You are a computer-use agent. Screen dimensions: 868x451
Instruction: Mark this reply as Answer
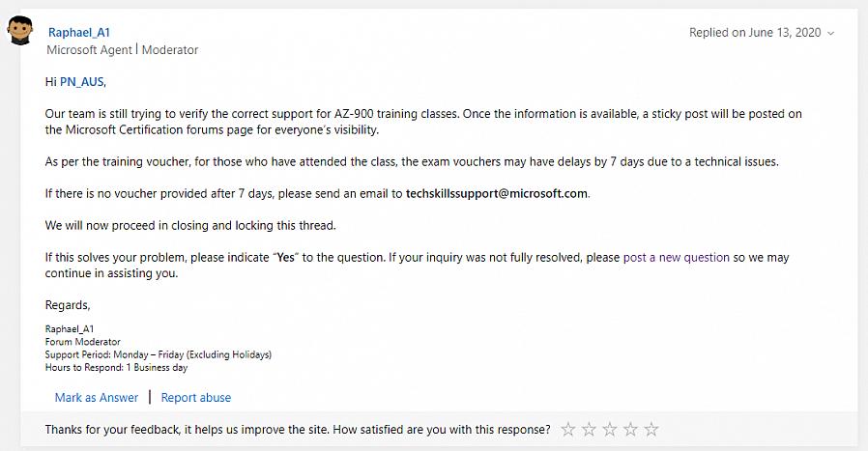pos(97,398)
